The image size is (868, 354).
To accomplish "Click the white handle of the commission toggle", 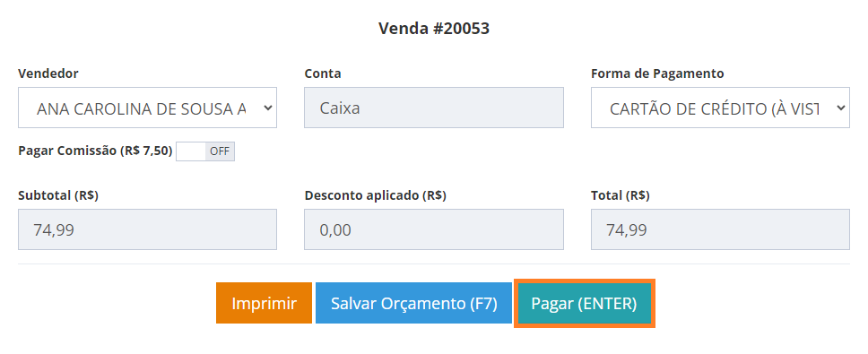I will [x=191, y=151].
